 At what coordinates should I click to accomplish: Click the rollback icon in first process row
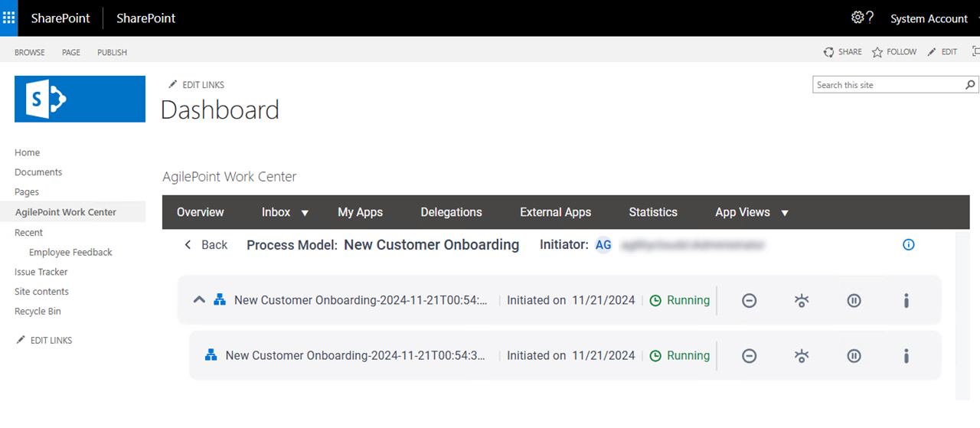(x=802, y=301)
